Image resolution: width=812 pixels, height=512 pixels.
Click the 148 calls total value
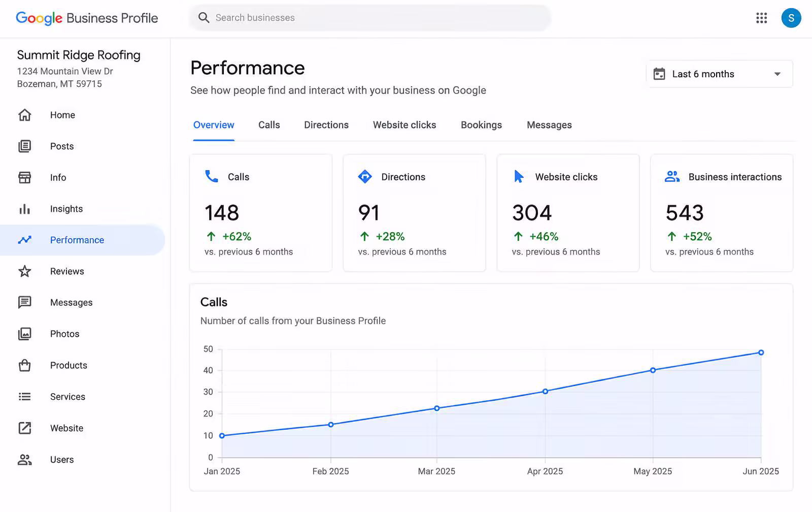click(222, 213)
